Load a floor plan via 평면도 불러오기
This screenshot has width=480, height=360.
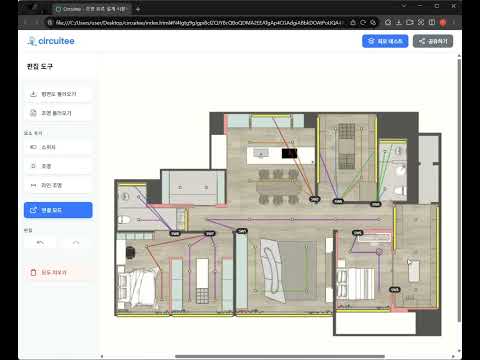tap(58, 94)
